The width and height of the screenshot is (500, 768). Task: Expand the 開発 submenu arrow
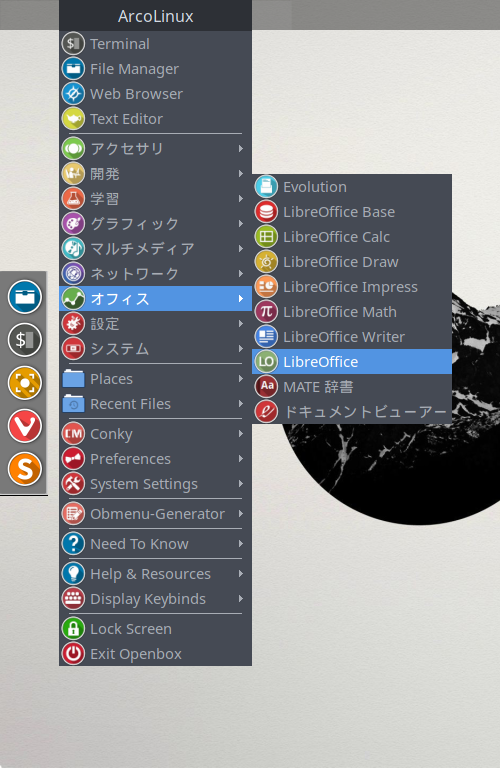[240, 173]
